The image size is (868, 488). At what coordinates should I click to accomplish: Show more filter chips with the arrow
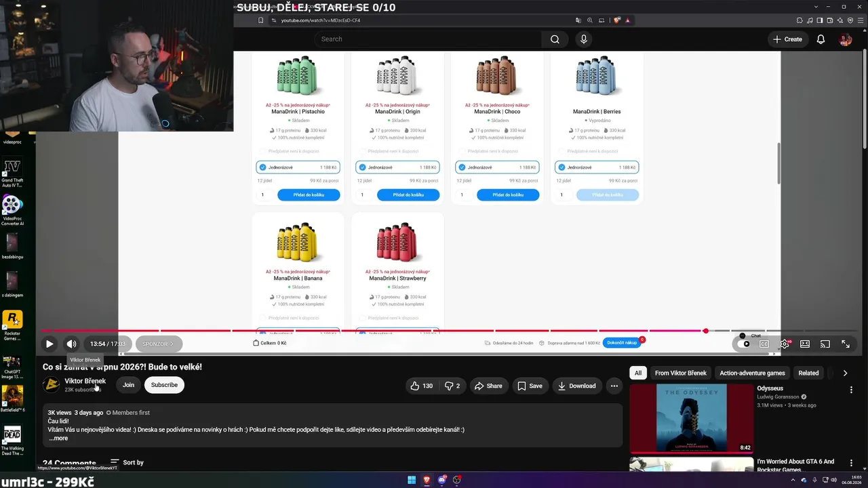coord(845,373)
